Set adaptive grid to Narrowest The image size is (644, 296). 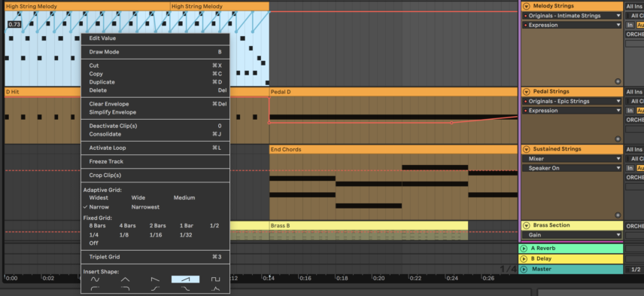tap(145, 207)
